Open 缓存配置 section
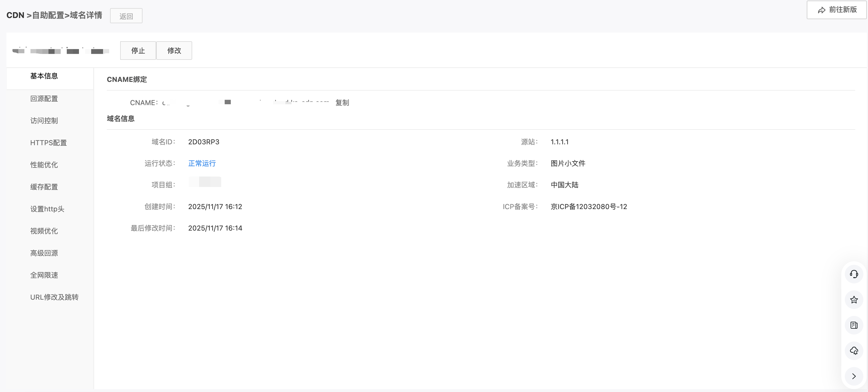 [x=44, y=187]
